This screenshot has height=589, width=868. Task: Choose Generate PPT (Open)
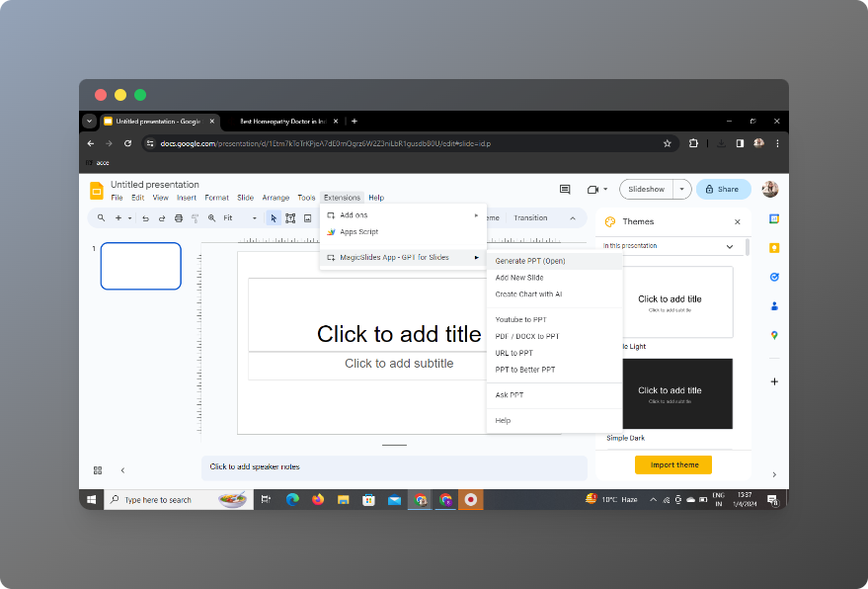click(x=554, y=261)
